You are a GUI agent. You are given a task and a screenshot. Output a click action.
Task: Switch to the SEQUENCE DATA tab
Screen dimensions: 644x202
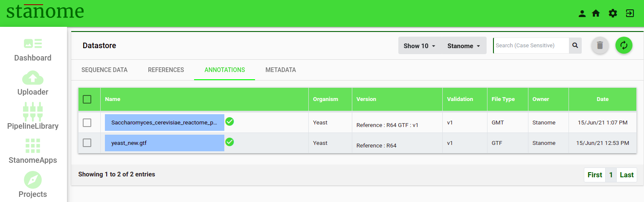104,70
